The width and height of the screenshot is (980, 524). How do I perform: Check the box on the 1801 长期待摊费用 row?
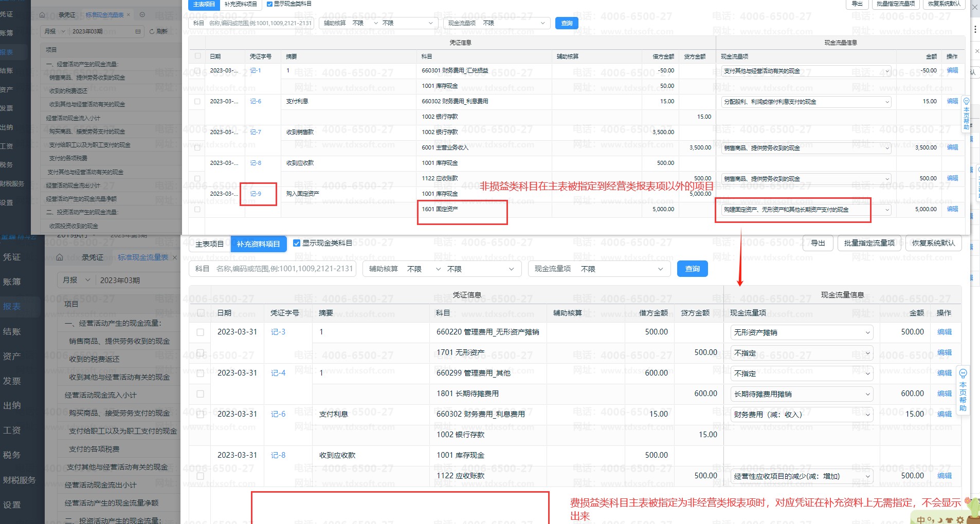[x=201, y=394]
